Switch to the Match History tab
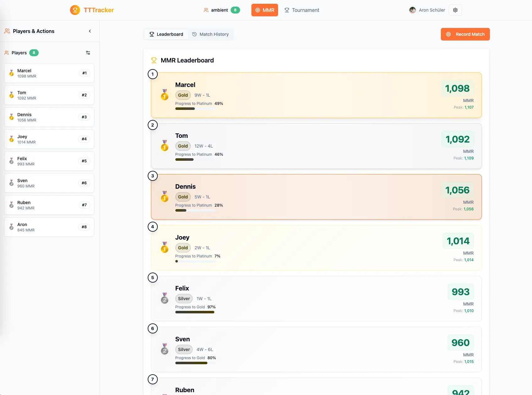This screenshot has width=532, height=395. (211, 34)
